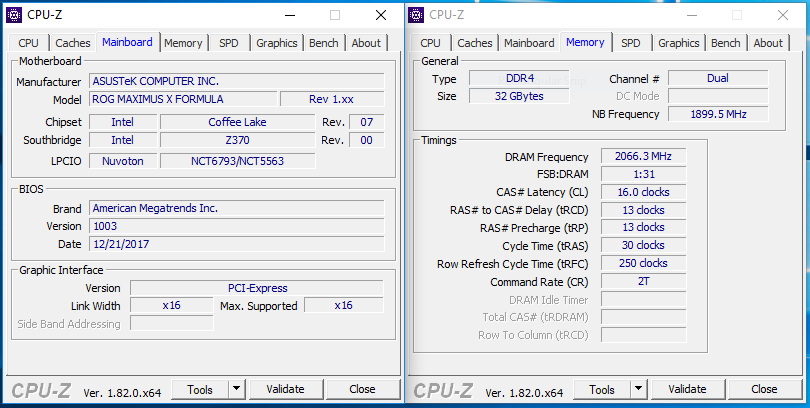
Task: Open the Mainboard tab in the Memory window
Action: click(x=529, y=43)
